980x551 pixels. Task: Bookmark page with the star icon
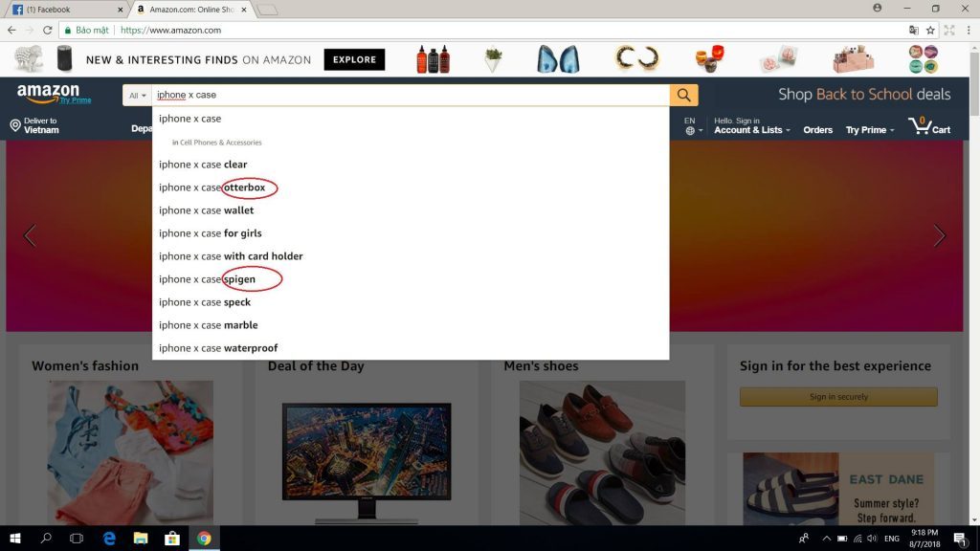[x=930, y=30]
